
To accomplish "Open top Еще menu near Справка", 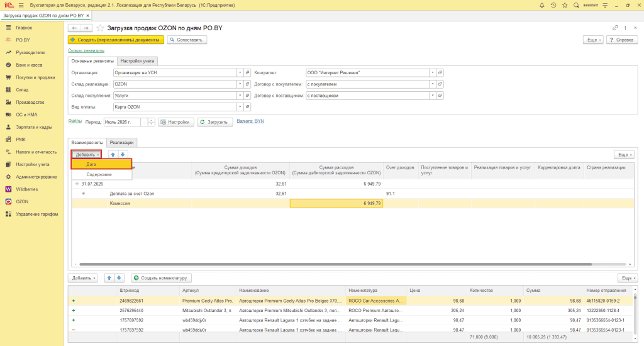I will pos(594,40).
